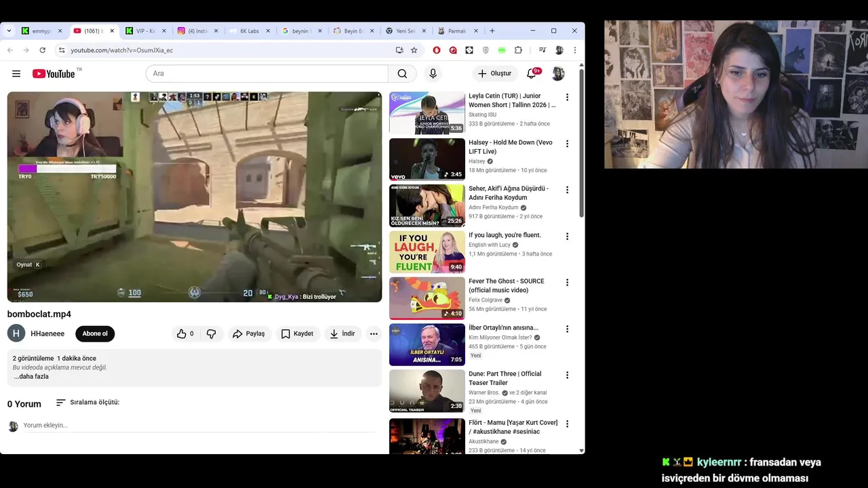Click the Oynat play overlay on the video
The height and width of the screenshot is (488, 868).
pos(28,264)
